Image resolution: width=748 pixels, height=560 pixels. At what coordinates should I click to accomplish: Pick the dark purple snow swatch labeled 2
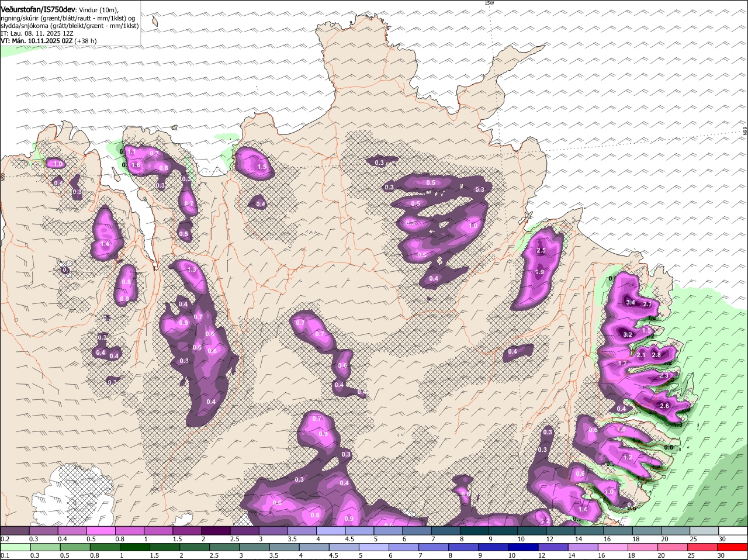(216, 531)
